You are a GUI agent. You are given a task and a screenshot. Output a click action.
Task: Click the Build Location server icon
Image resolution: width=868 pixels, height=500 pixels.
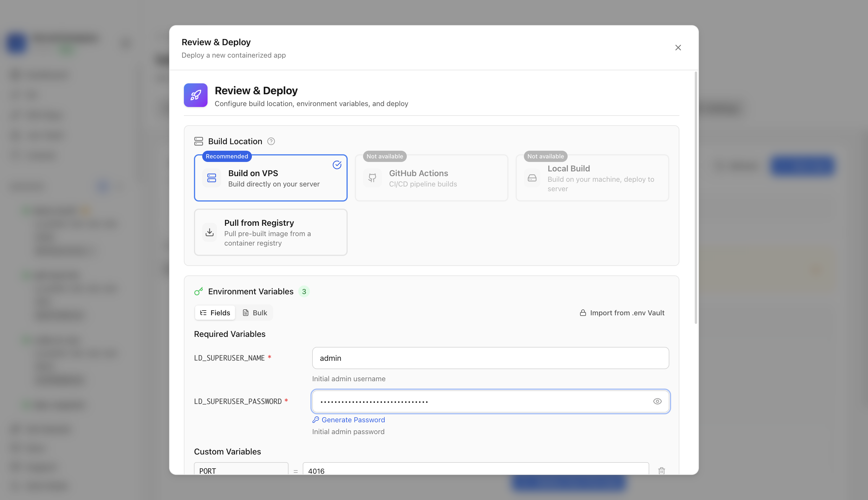[x=199, y=142]
